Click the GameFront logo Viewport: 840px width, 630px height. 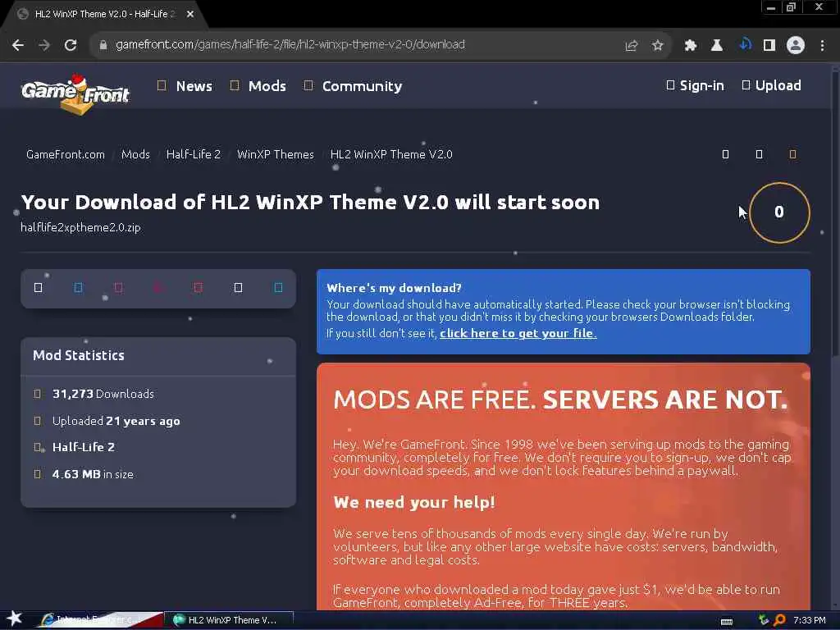(75, 94)
